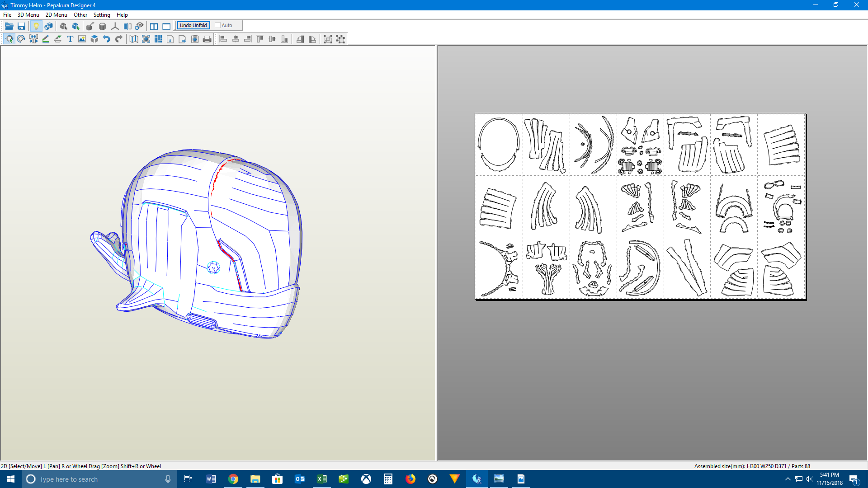Click the Redo arrow icon

[119, 39]
